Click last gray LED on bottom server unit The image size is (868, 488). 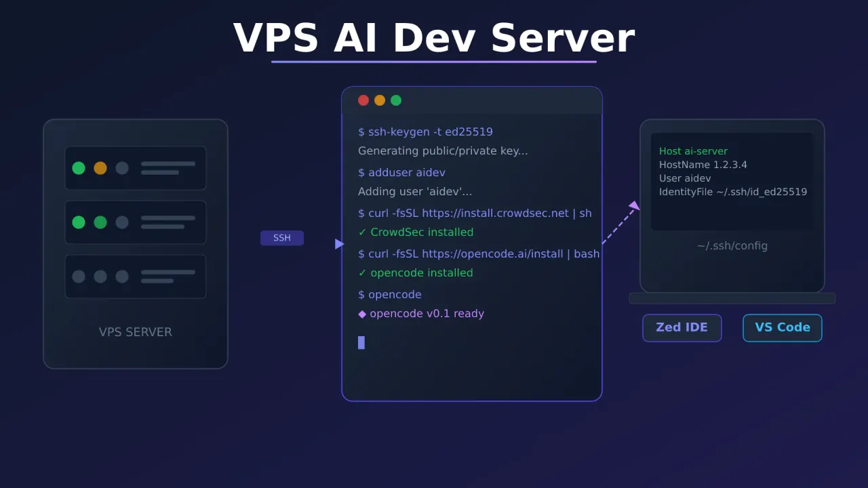point(122,277)
